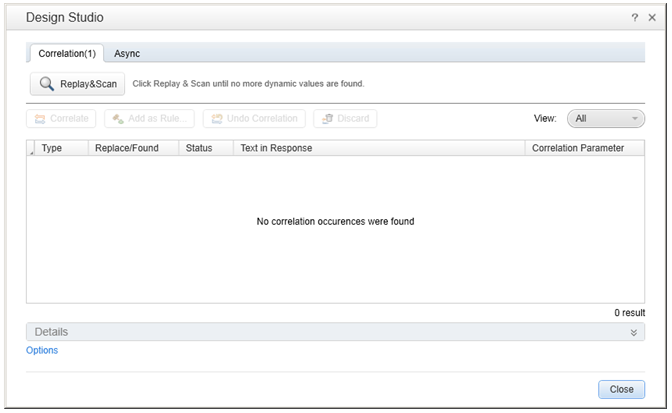The image size is (672, 413).
Task: Sort by the Status column
Action: (x=199, y=148)
